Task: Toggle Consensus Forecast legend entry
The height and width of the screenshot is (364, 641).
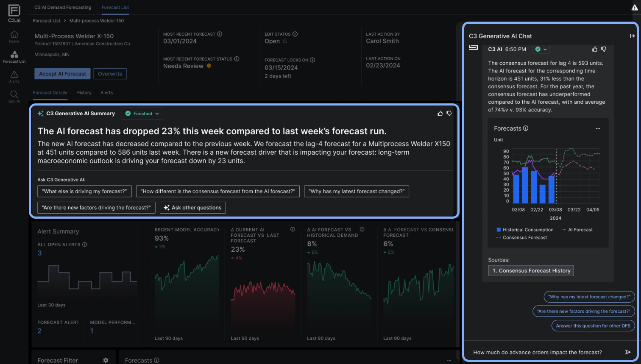Action: coord(521,238)
